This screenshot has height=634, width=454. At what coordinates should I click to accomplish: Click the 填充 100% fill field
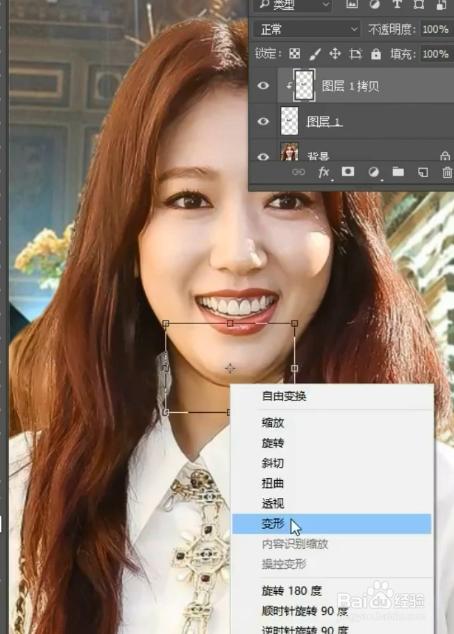click(x=437, y=54)
